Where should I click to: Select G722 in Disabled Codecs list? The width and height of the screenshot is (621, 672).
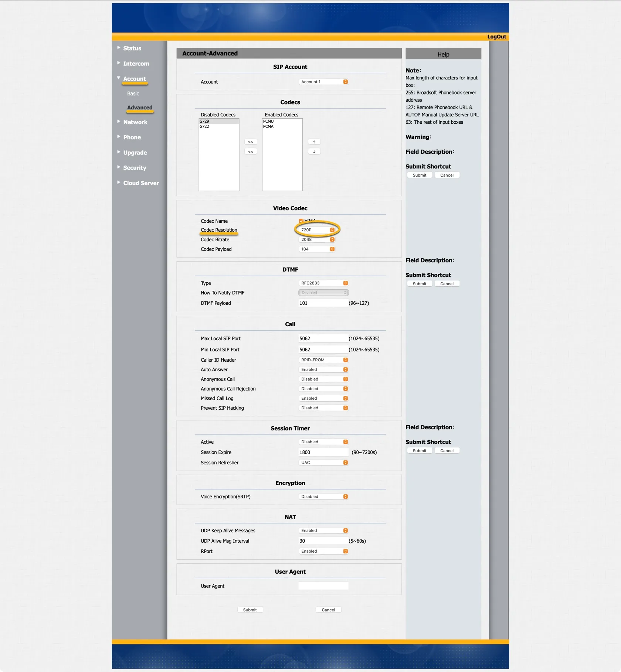click(219, 126)
